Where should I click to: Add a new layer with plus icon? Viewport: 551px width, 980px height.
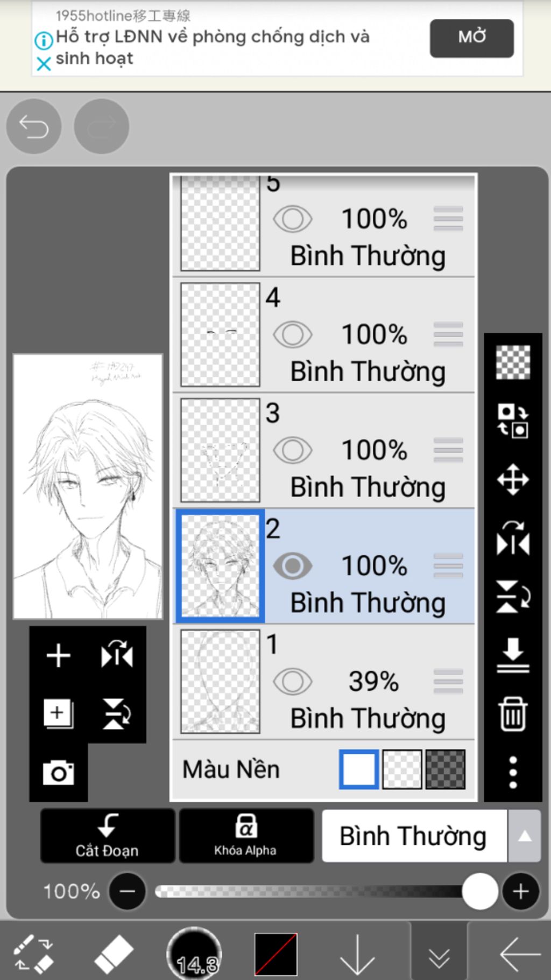tap(59, 656)
